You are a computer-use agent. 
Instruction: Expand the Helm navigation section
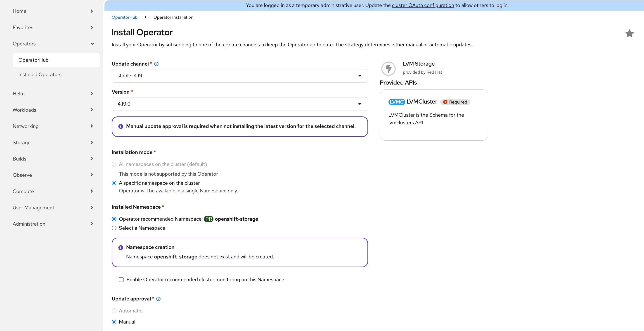click(x=53, y=94)
